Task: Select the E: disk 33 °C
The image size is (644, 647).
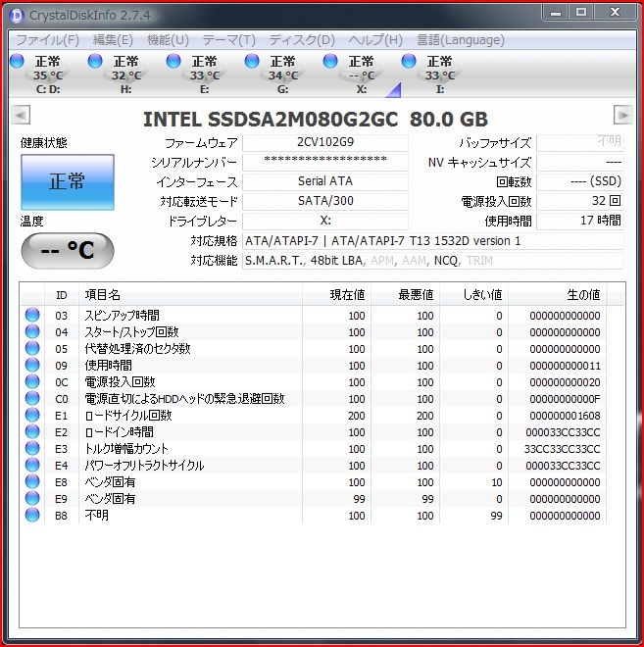Action: pos(196,75)
